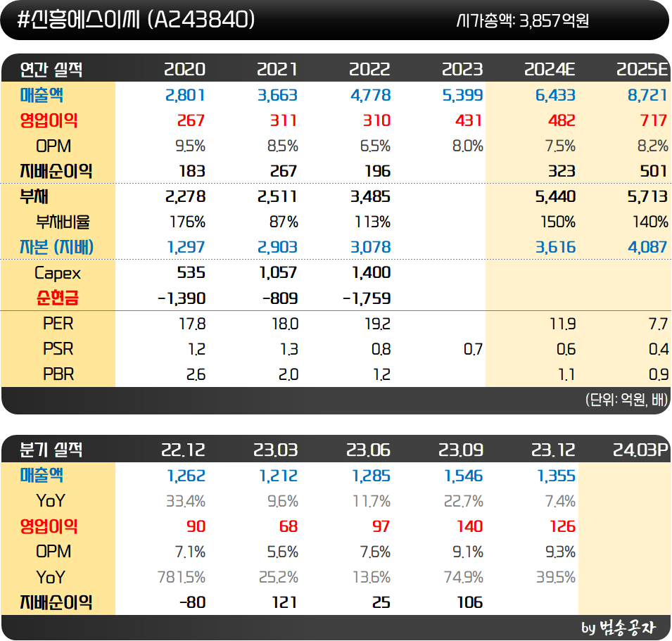Click 자본 value 4,087

647,247
